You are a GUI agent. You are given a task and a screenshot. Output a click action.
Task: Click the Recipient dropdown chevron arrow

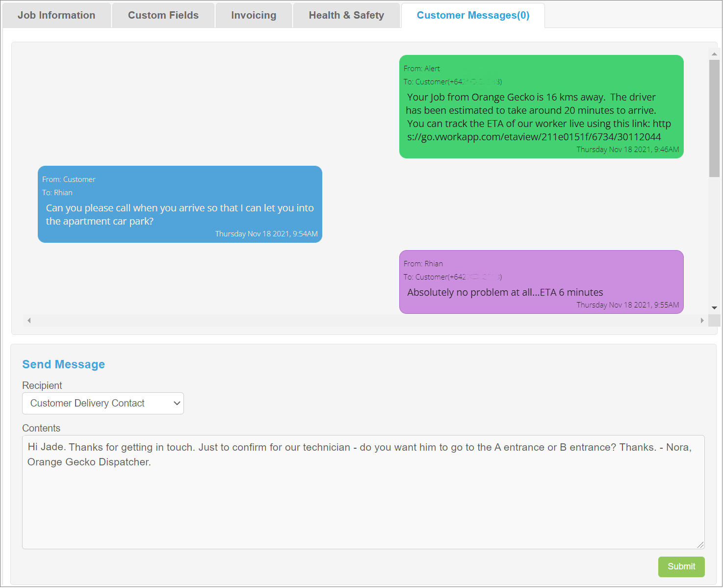click(177, 403)
